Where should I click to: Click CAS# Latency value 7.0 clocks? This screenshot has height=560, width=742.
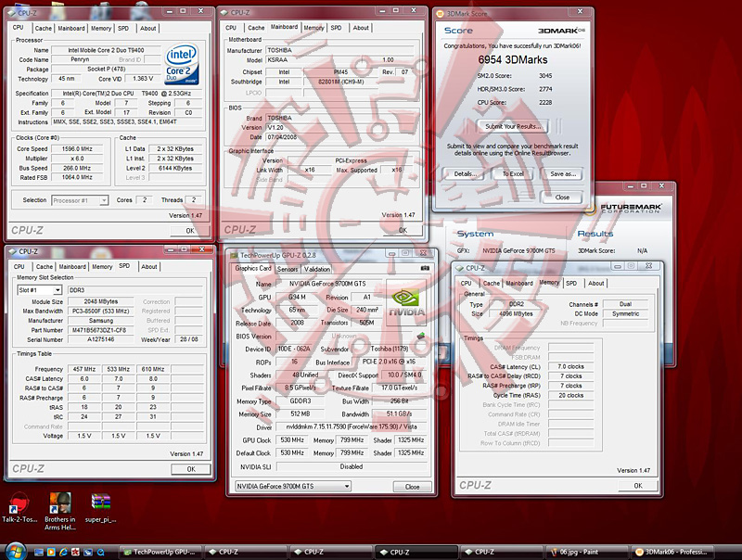pyautogui.click(x=570, y=366)
